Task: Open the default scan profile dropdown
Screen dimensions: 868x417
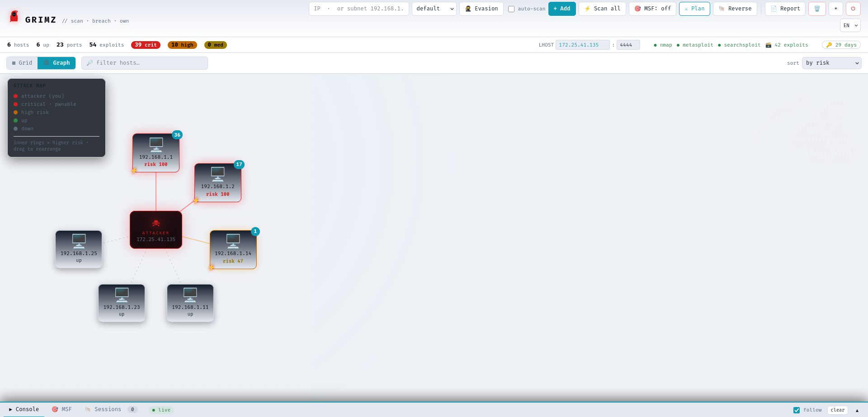Action: click(x=434, y=9)
